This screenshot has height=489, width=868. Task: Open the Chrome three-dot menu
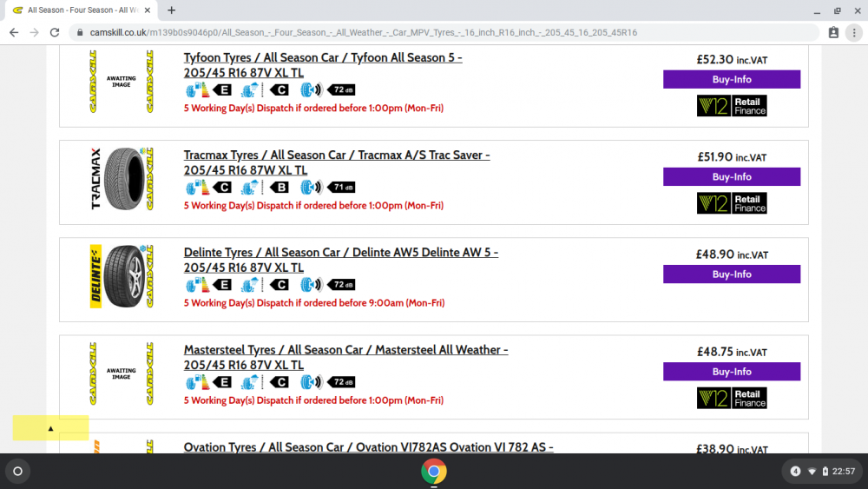(854, 33)
